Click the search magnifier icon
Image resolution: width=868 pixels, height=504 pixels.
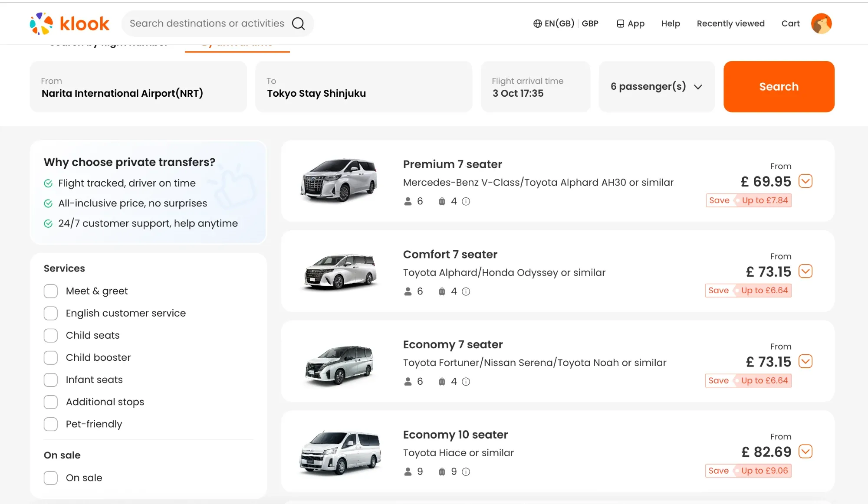pos(298,23)
